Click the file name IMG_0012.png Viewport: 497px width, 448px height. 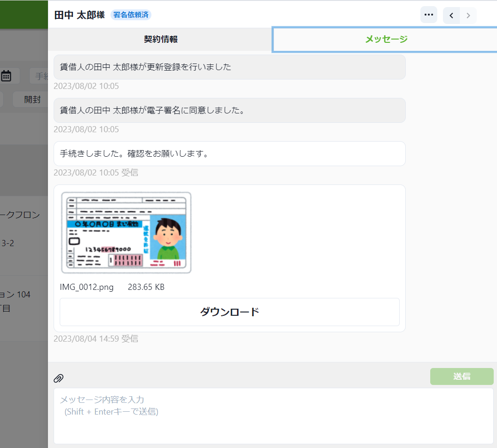[x=87, y=287]
